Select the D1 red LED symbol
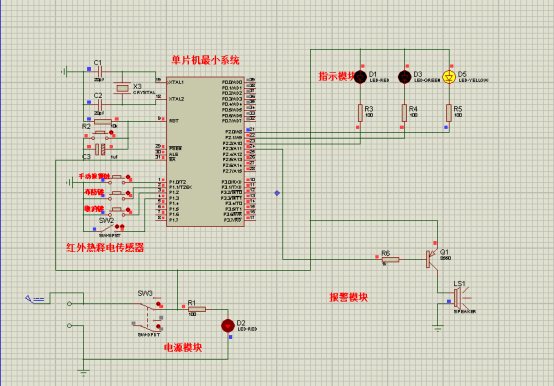554x386 pixels. tap(360, 77)
